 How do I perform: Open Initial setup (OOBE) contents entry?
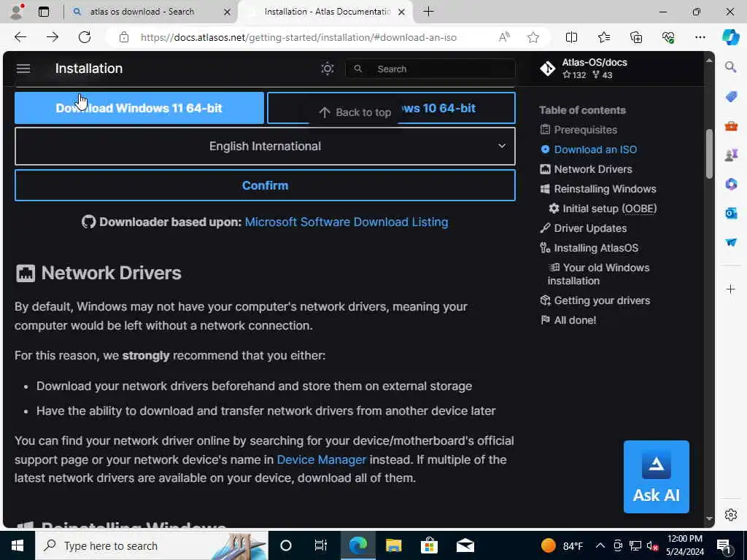point(609,209)
